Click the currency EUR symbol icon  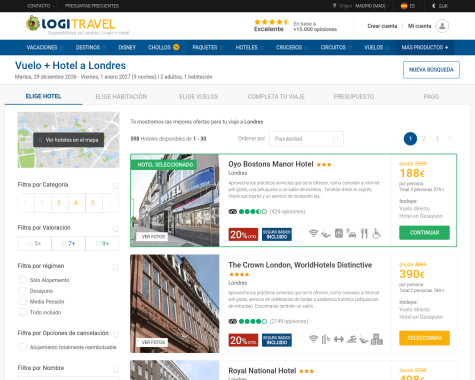coord(434,6)
